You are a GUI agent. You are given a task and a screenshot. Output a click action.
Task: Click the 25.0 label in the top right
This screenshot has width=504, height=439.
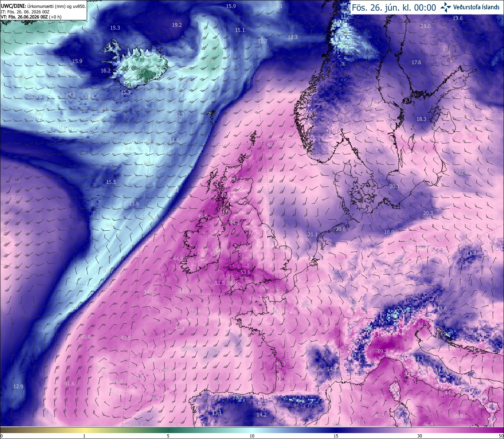click(x=426, y=26)
